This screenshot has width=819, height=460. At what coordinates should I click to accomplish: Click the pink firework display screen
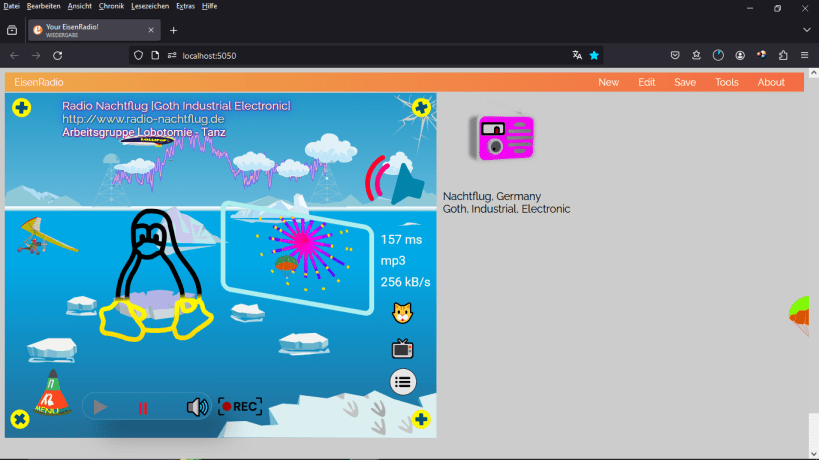pos(298,258)
